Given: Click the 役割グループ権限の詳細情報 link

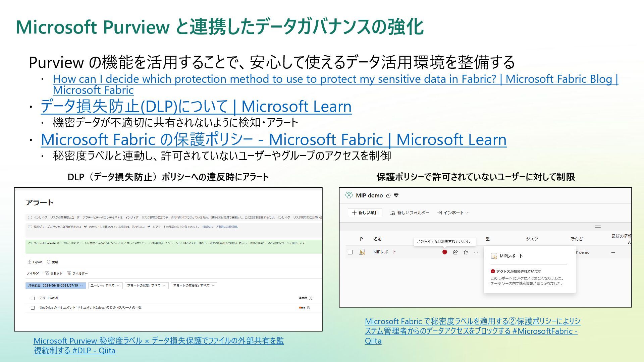Looking at the screenshot, I should point(220,227).
